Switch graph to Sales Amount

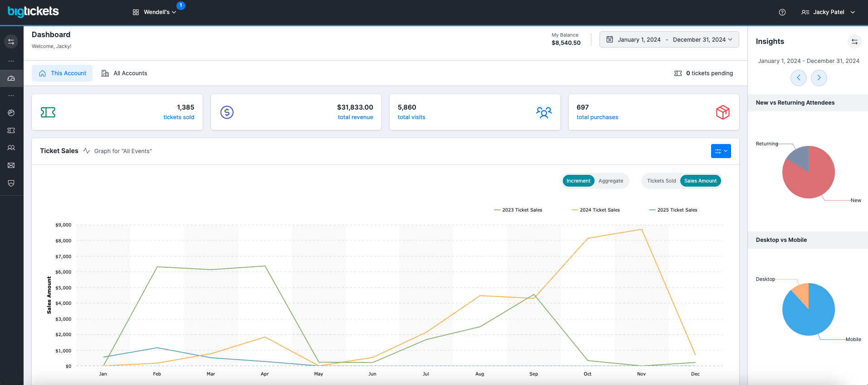coord(701,181)
